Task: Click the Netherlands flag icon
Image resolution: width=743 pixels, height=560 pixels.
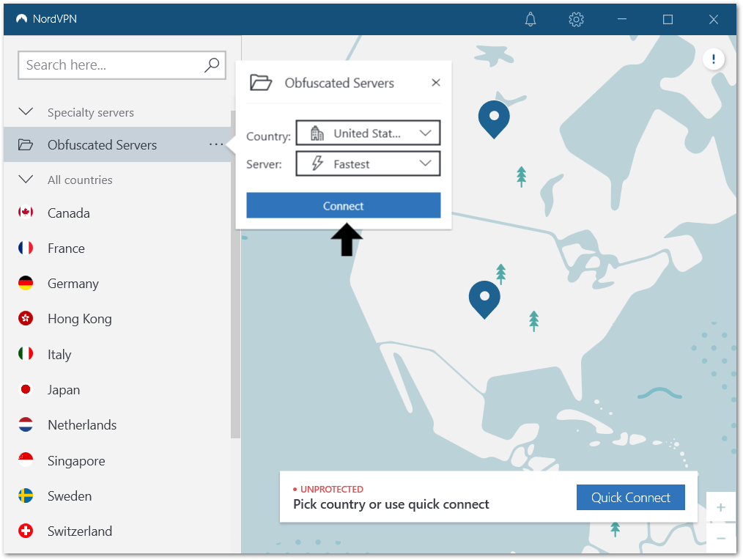Action: click(26, 424)
